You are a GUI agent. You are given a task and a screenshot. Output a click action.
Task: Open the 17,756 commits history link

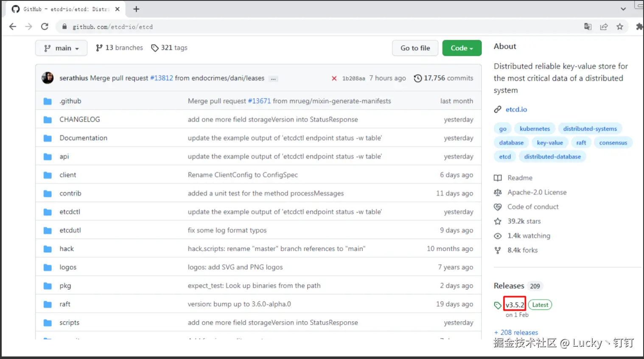click(x=443, y=78)
